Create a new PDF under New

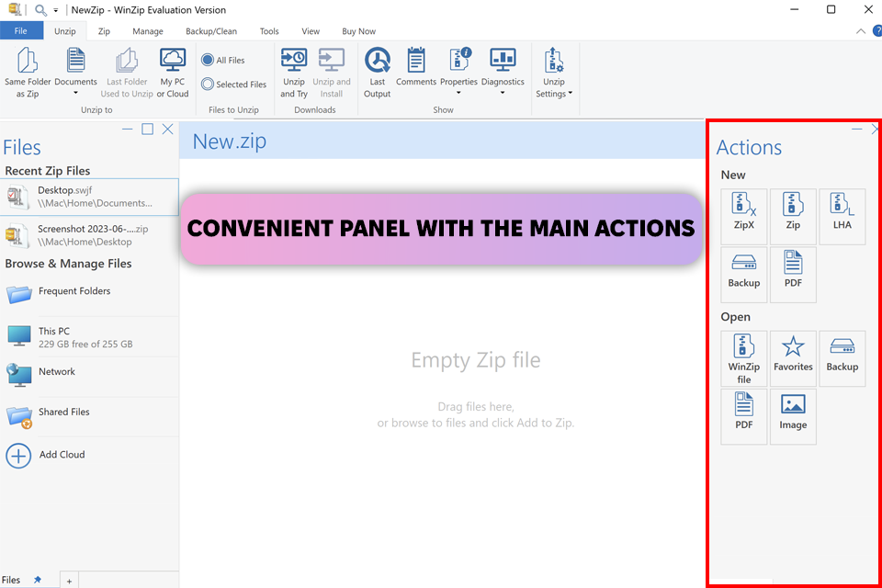tap(793, 275)
